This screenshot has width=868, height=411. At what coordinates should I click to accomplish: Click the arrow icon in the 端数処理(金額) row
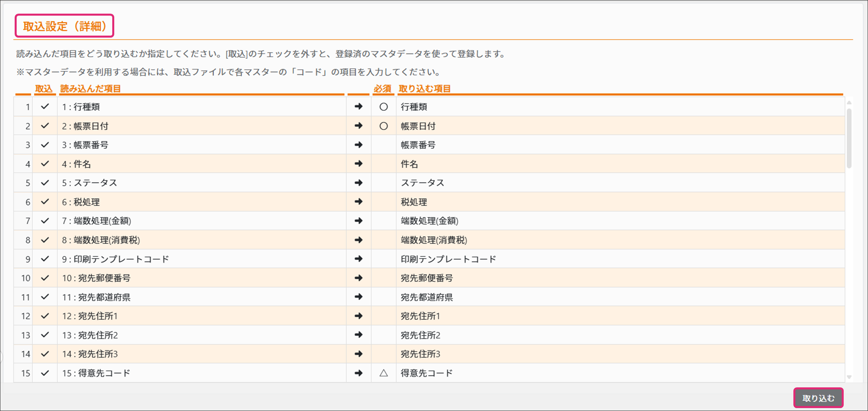[358, 221]
